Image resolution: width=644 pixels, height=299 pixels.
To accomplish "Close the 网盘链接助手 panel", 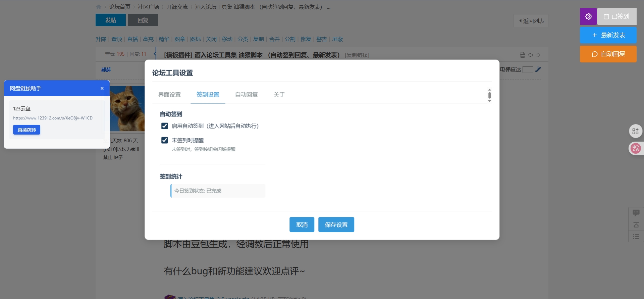I will 102,89.
